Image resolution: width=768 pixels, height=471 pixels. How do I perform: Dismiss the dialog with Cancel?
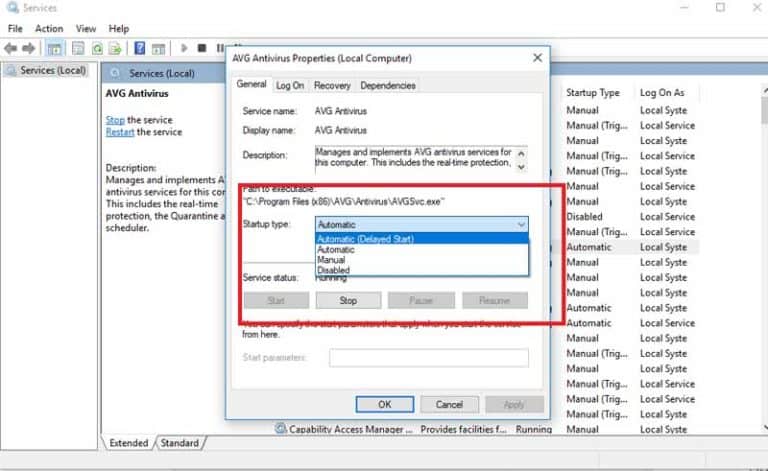tap(449, 404)
